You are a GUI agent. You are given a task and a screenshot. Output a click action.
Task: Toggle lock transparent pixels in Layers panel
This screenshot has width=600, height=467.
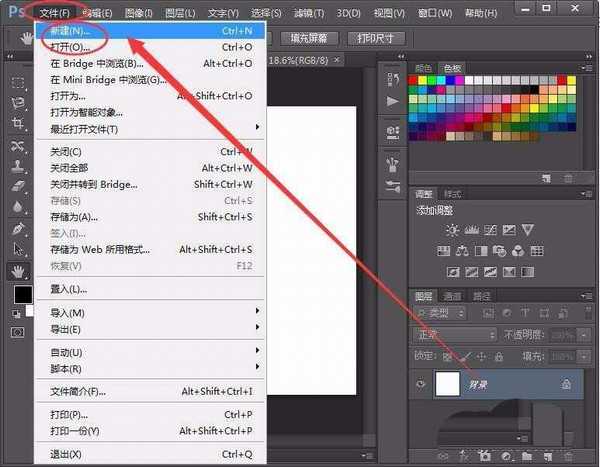[447, 356]
